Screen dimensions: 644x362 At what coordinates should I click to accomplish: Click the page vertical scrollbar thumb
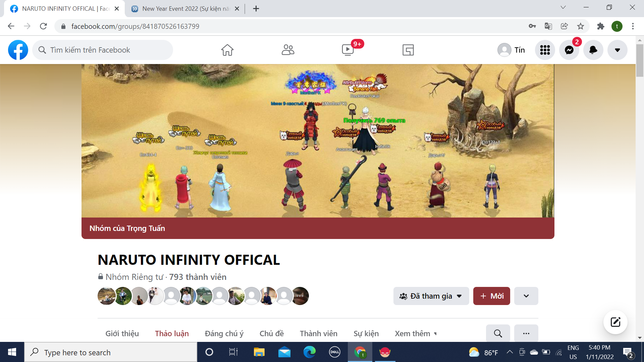640,60
